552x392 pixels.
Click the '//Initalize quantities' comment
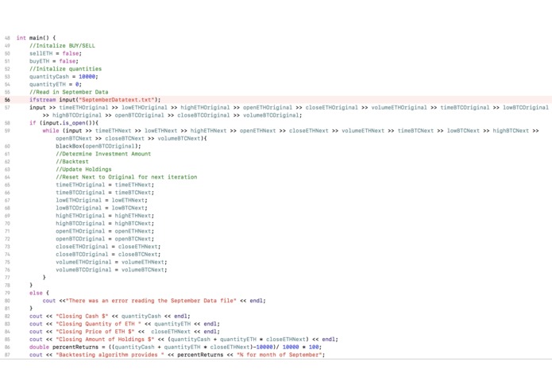(65, 69)
